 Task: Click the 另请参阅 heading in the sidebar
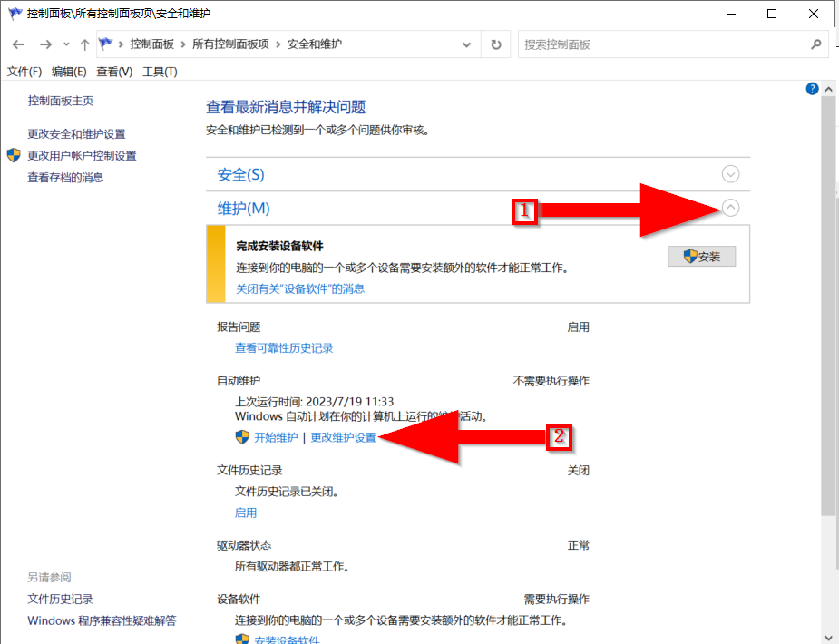point(49,577)
